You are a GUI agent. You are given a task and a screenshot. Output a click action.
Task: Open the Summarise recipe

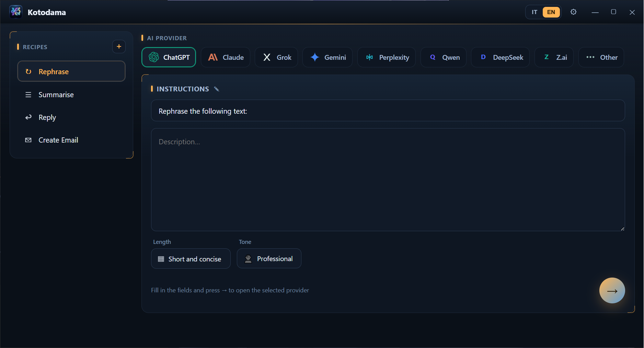click(71, 94)
